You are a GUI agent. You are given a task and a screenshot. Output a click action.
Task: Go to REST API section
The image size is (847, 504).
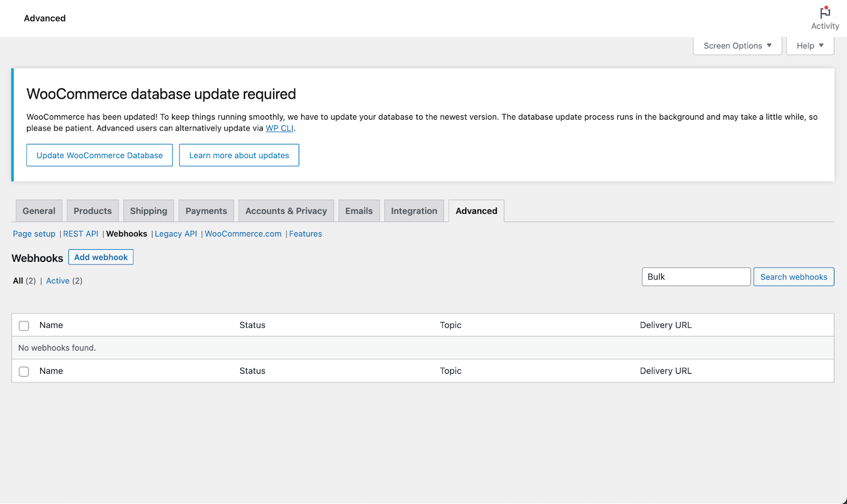click(x=81, y=234)
